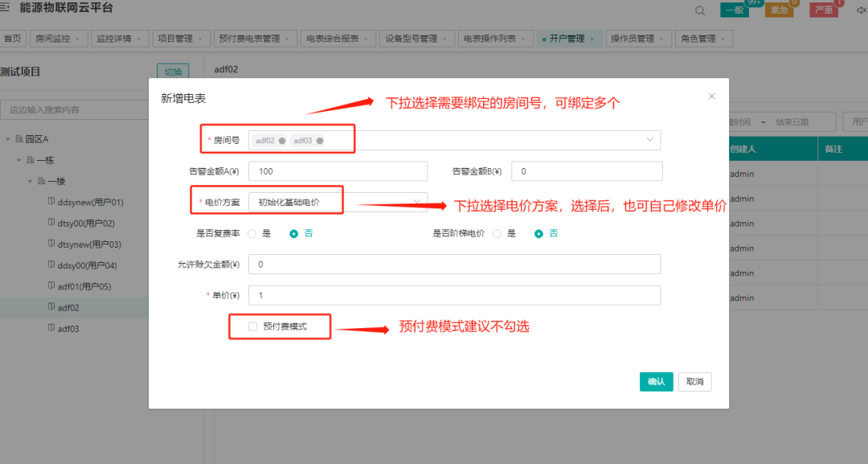This screenshot has width=868, height=464.
Task: Click the 紧急 alert badge
Action: pos(780,10)
